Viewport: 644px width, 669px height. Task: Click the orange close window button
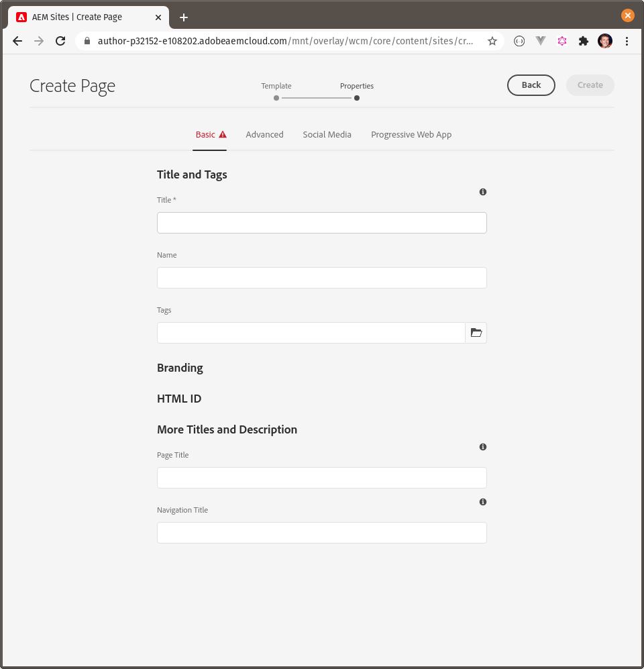pos(627,15)
